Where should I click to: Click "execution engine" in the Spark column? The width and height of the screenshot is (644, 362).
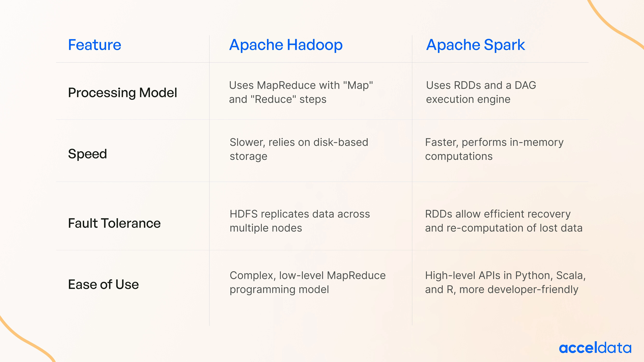pos(468,99)
